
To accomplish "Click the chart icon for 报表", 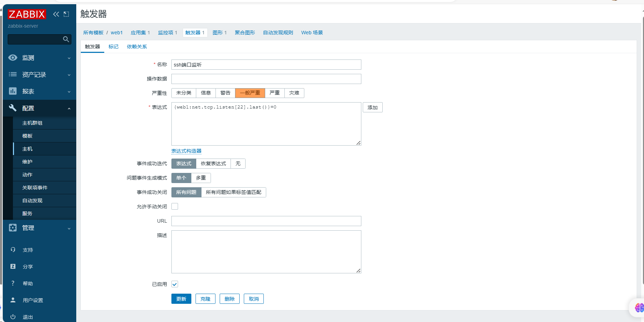I will (13, 91).
